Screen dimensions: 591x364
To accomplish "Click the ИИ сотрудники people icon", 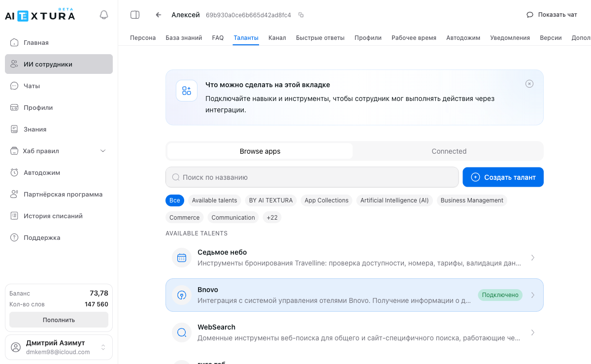I will tap(14, 64).
